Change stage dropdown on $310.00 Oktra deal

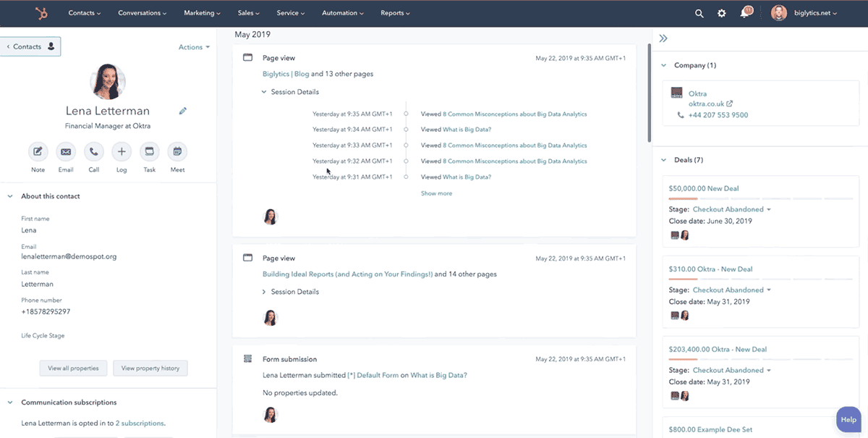[x=732, y=290]
